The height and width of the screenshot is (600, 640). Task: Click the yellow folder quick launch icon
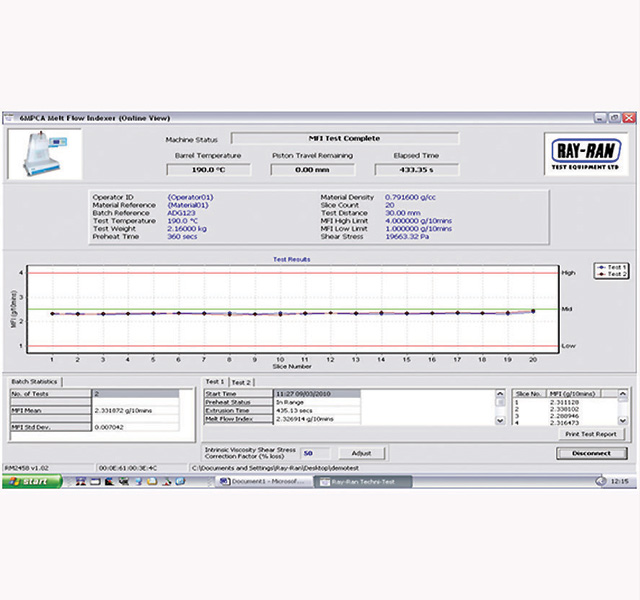(x=152, y=482)
